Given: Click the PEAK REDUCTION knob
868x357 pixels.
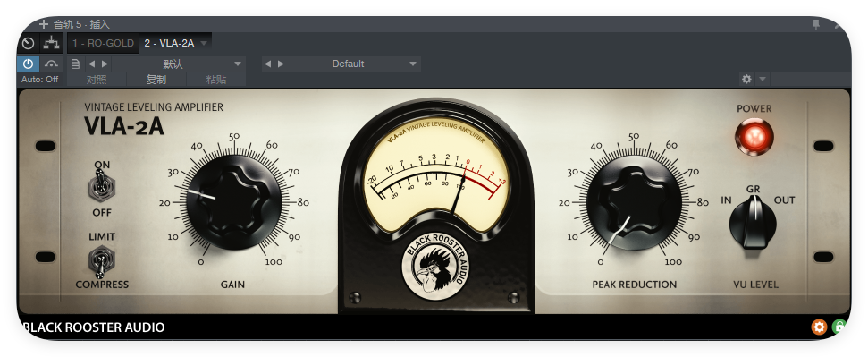Looking at the screenshot, I should (635, 202).
